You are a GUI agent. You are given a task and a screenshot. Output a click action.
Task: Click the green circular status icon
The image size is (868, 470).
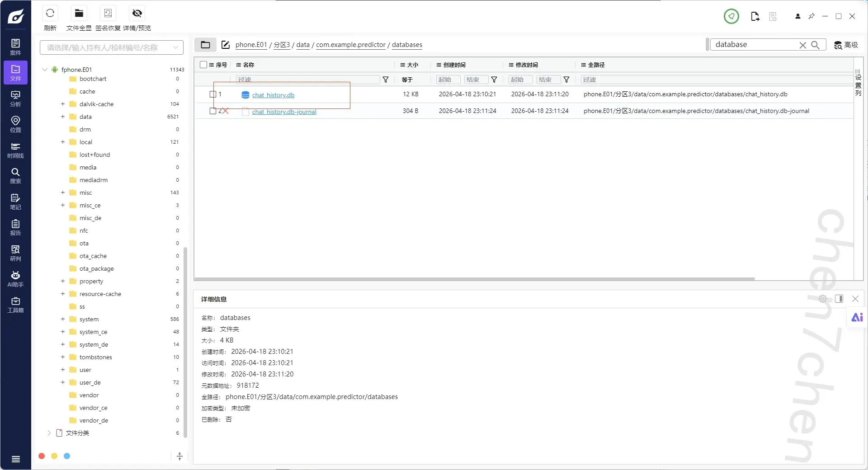click(731, 16)
